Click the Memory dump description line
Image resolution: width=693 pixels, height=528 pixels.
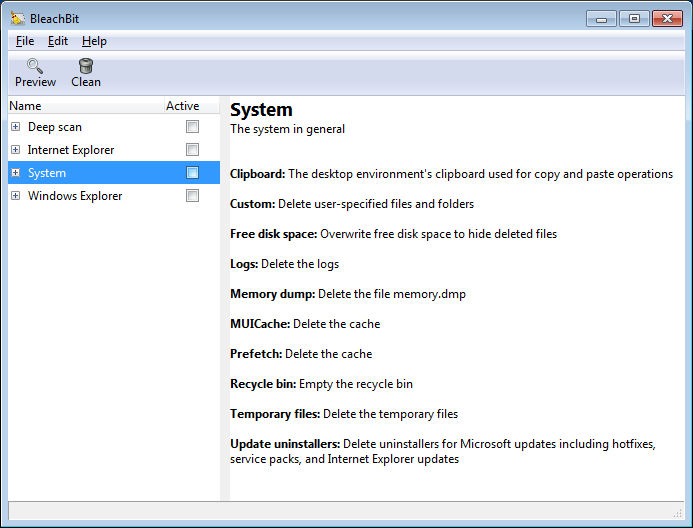pyautogui.click(x=348, y=294)
